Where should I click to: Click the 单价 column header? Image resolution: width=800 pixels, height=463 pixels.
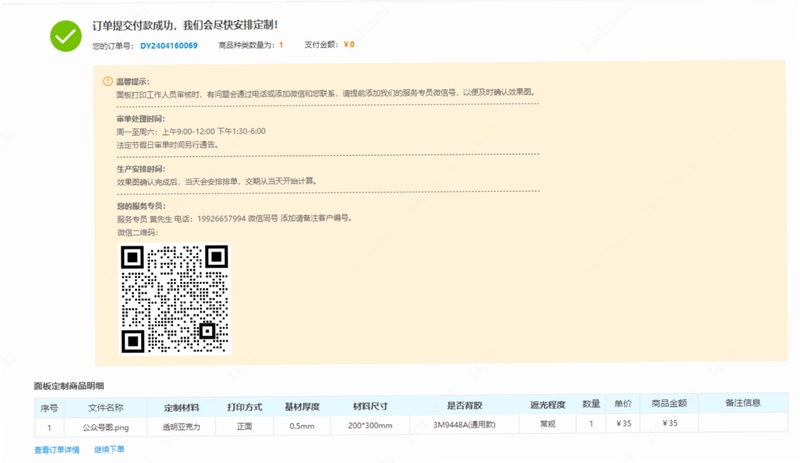623,404
